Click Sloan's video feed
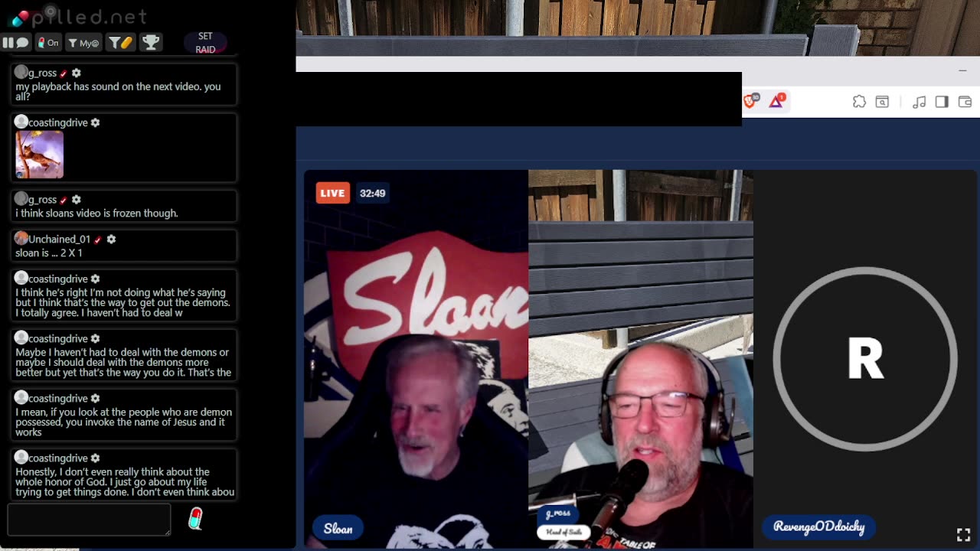Screen dimensions: 980x551 (x=416, y=358)
